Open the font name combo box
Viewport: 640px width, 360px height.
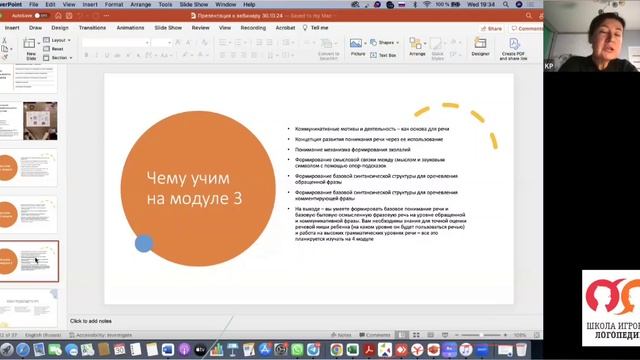coord(116,42)
